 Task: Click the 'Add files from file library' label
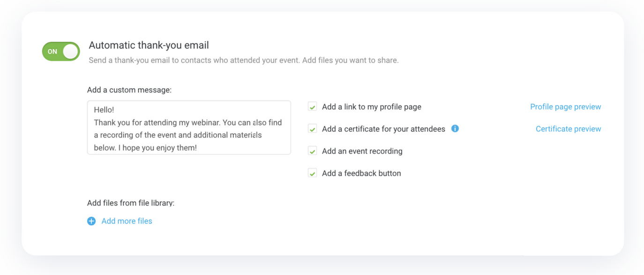click(131, 203)
